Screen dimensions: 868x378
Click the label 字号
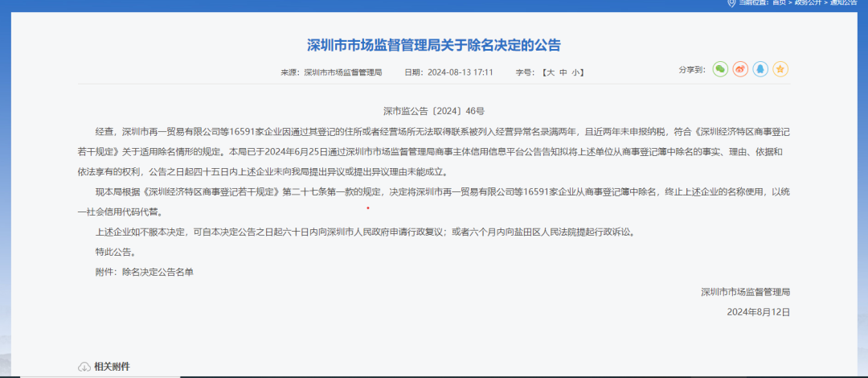(524, 72)
